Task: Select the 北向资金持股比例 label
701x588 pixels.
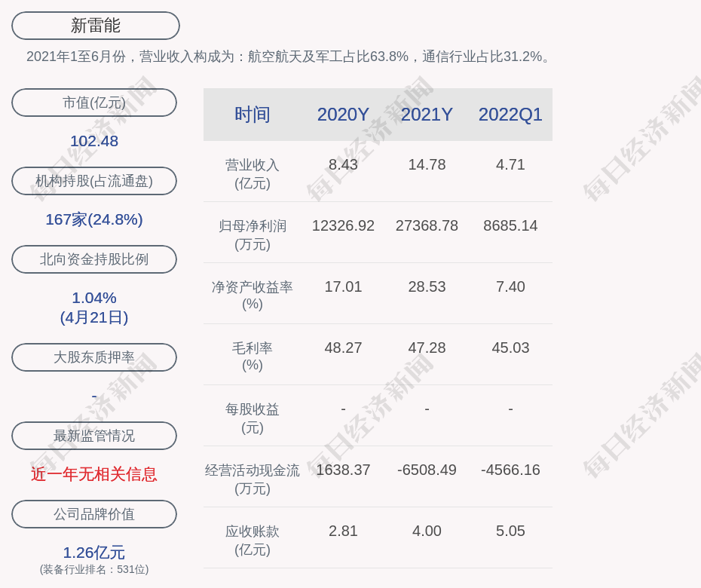Action: [x=94, y=259]
